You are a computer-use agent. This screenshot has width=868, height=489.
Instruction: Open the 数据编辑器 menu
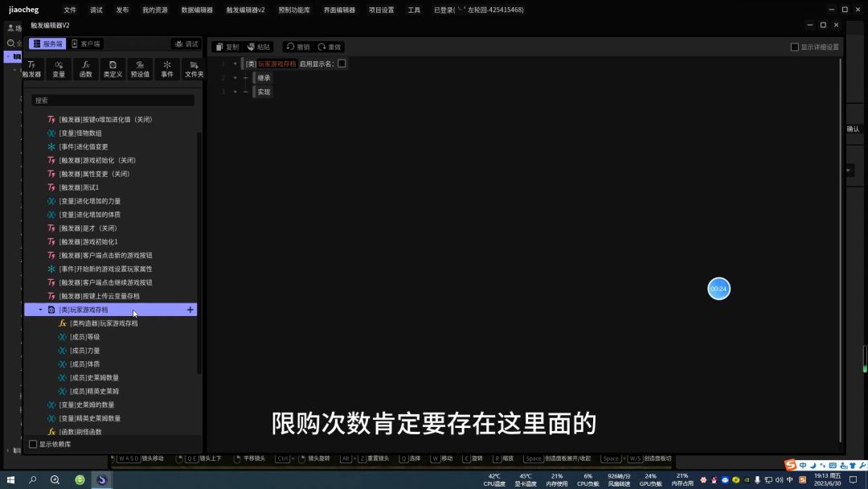(x=197, y=10)
